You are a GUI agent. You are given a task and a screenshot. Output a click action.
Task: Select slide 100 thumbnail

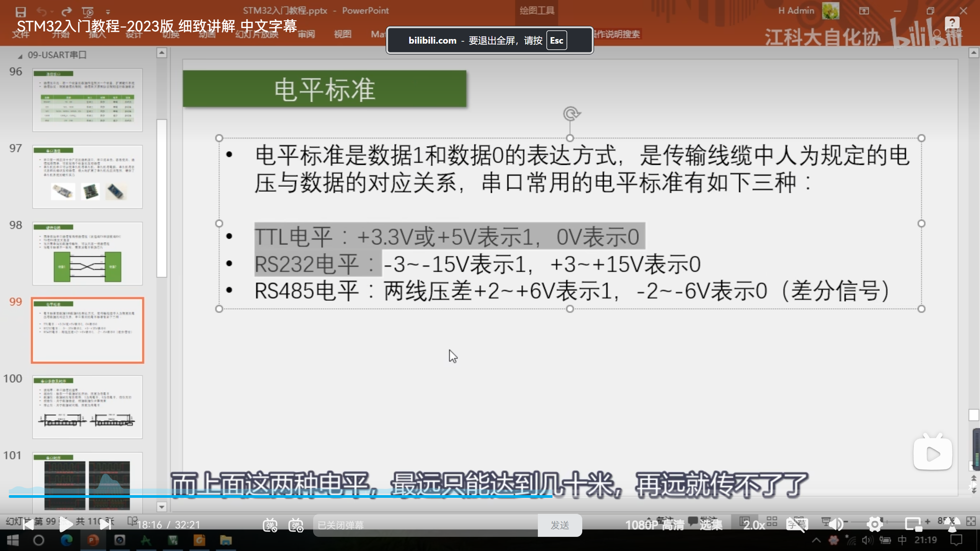87,406
